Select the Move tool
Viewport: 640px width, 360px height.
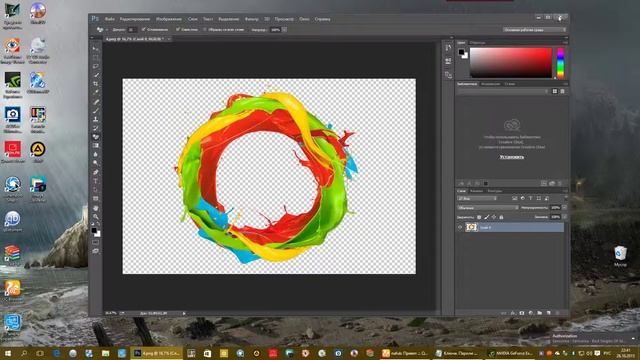pyautogui.click(x=96, y=49)
